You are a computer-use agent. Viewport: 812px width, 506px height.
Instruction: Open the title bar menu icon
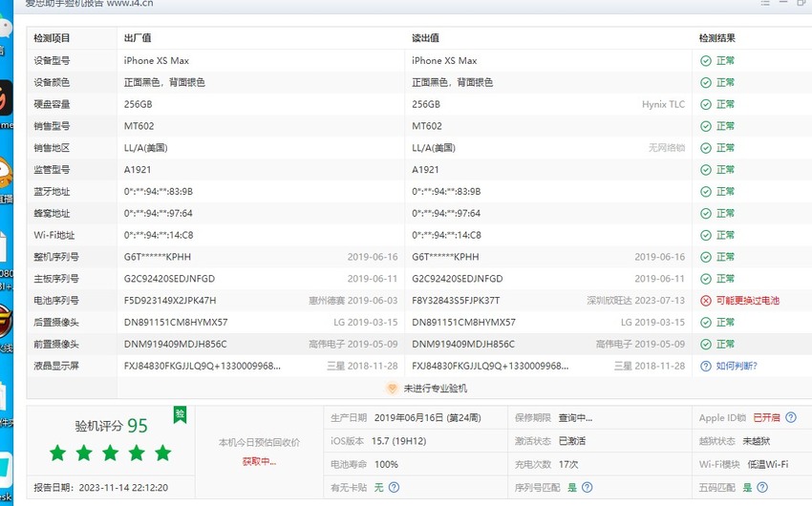point(765,3)
